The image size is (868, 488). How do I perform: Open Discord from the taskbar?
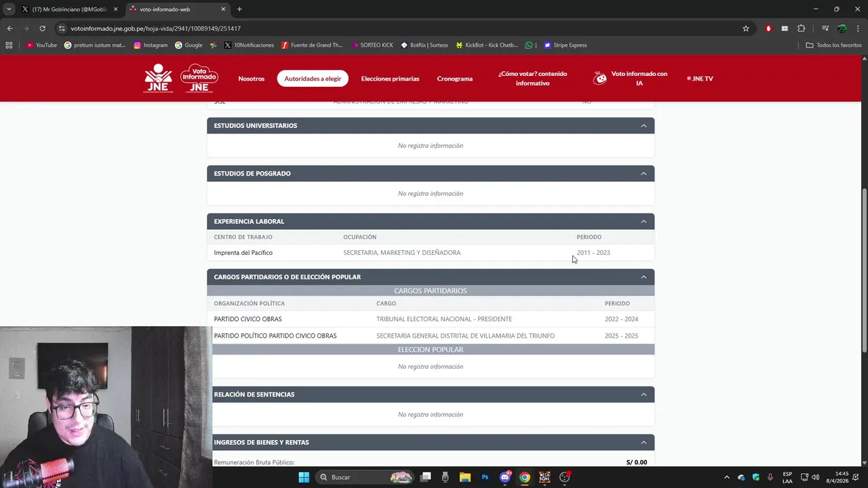point(505,477)
